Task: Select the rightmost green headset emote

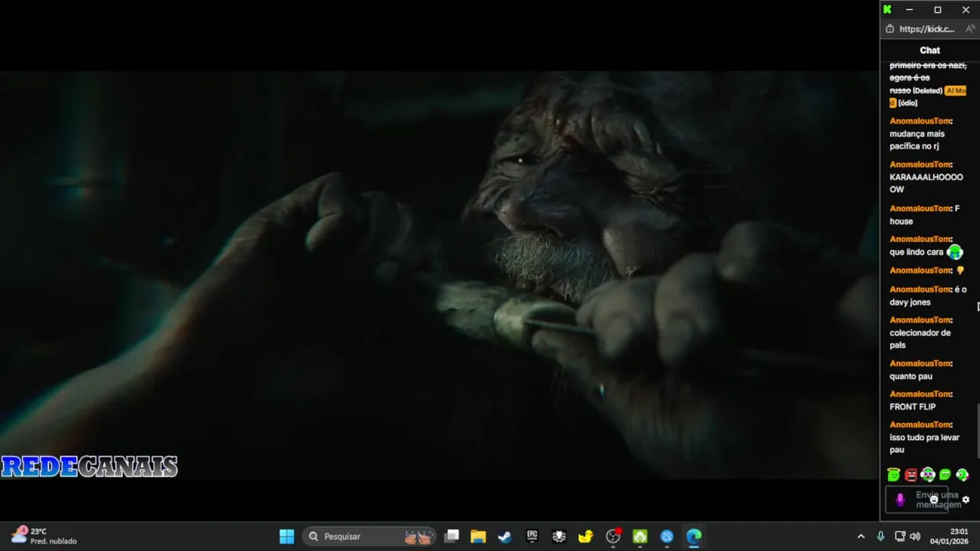Action: coord(962,475)
